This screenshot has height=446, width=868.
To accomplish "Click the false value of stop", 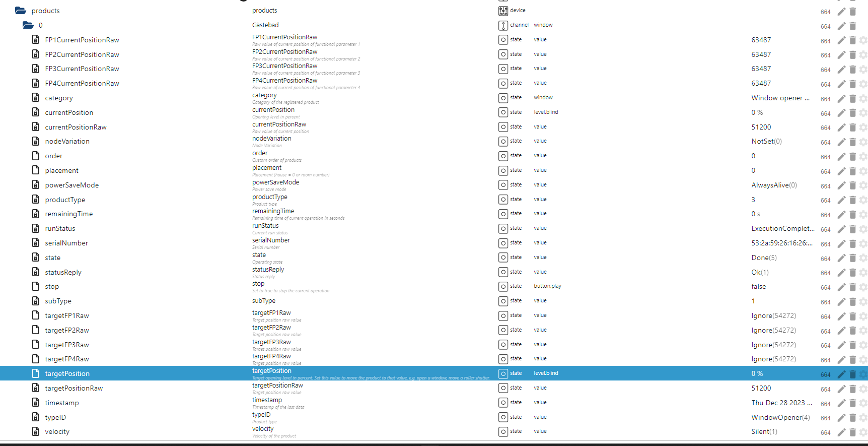I will click(759, 286).
